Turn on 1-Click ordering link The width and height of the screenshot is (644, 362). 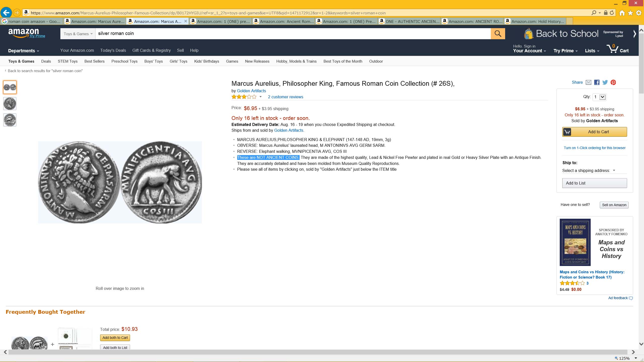pyautogui.click(x=594, y=148)
